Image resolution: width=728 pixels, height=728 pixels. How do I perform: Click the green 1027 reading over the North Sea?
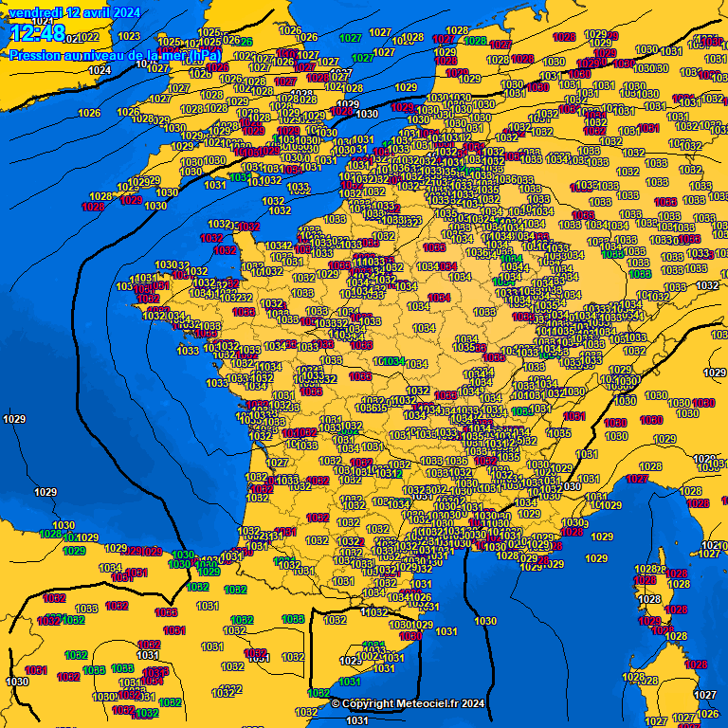click(x=350, y=38)
